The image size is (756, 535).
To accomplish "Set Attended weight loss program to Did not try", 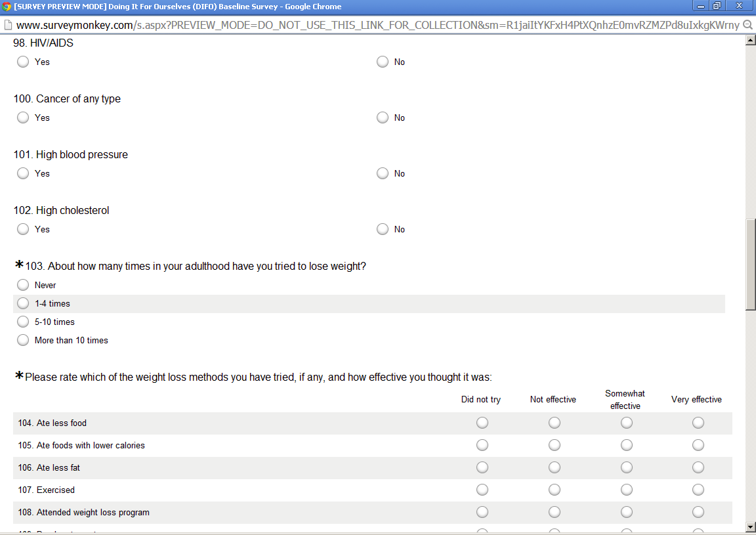I will [482, 512].
